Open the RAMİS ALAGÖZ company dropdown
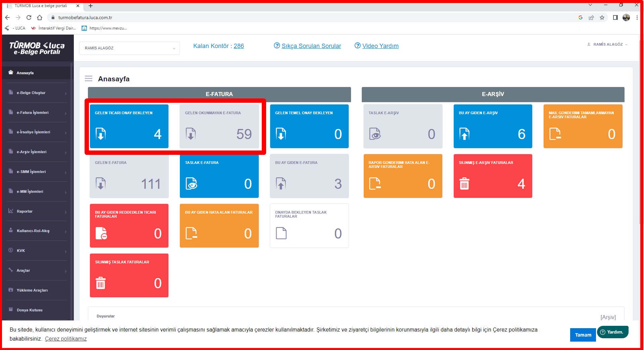 pyautogui.click(x=130, y=48)
